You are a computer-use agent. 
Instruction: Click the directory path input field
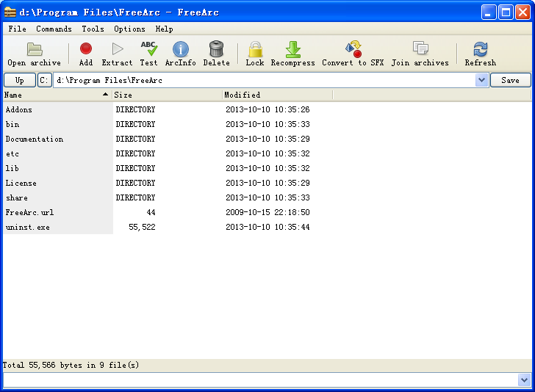(265, 80)
